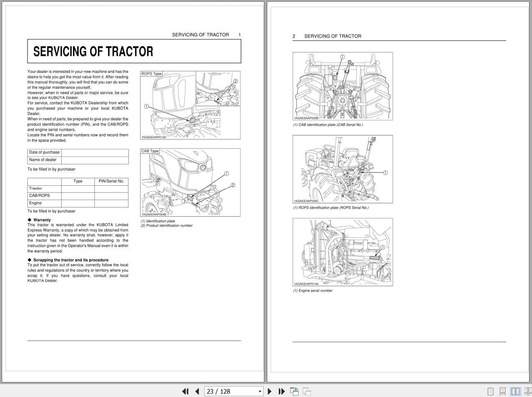The height and width of the screenshot is (397, 532).
Task: Click the ROPS Type illustration on the left page
Action: [x=190, y=105]
